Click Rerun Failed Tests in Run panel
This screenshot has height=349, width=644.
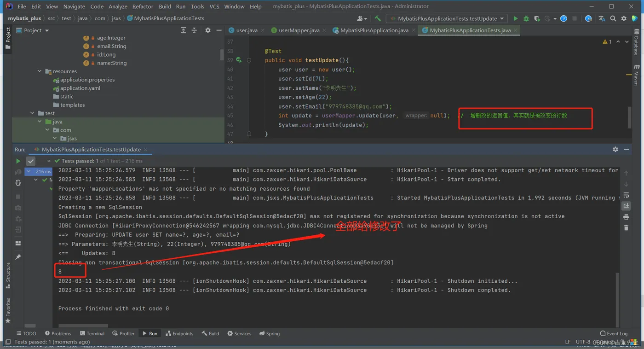click(18, 172)
